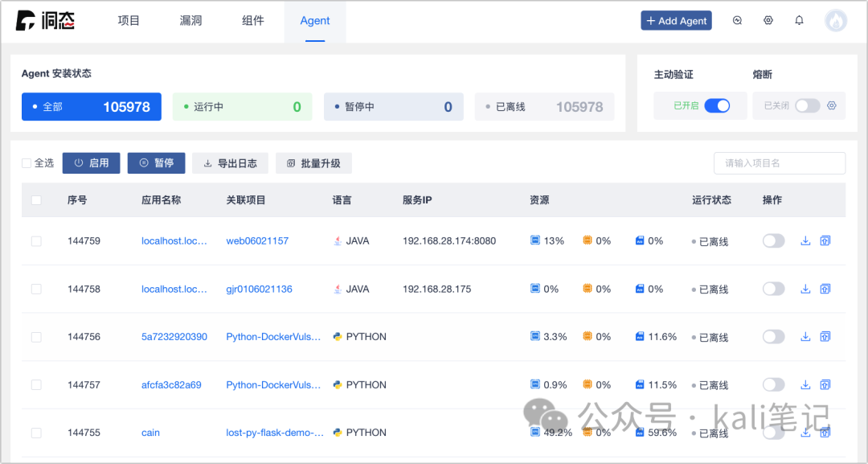The width and height of the screenshot is (868, 464).
Task: Enable agent switch for row 144758
Action: click(773, 289)
